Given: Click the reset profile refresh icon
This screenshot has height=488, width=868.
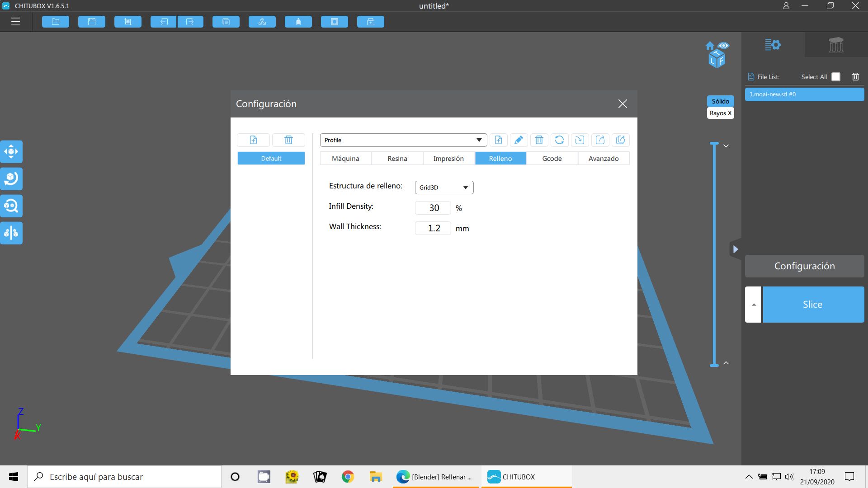Looking at the screenshot, I should coord(559,140).
